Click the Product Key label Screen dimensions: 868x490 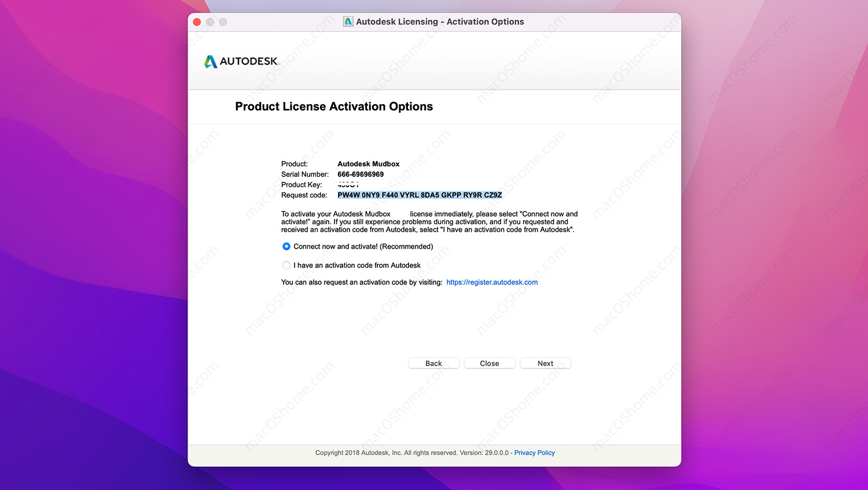[x=301, y=185]
